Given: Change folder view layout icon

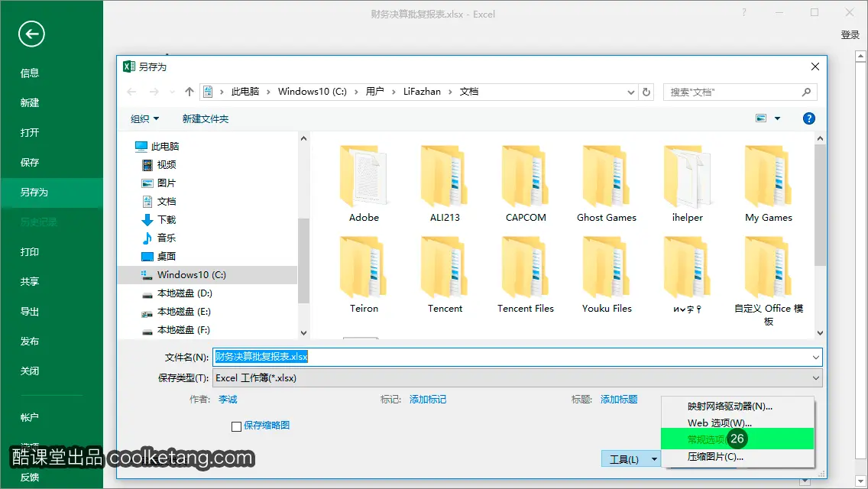Looking at the screenshot, I should point(761,118).
